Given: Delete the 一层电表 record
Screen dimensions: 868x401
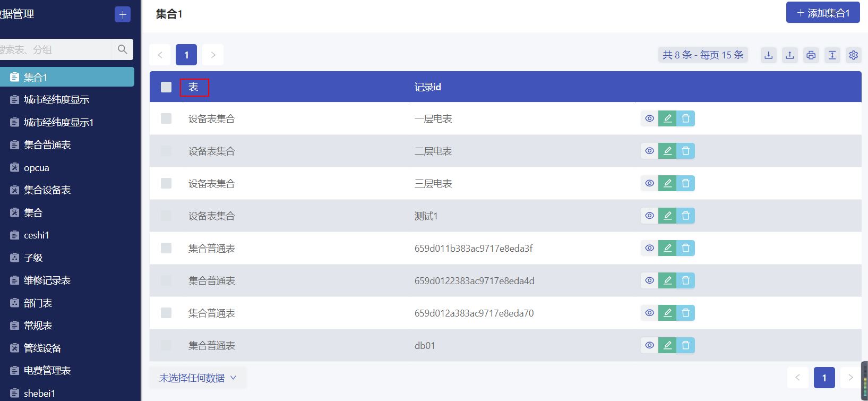Looking at the screenshot, I should click(685, 118).
